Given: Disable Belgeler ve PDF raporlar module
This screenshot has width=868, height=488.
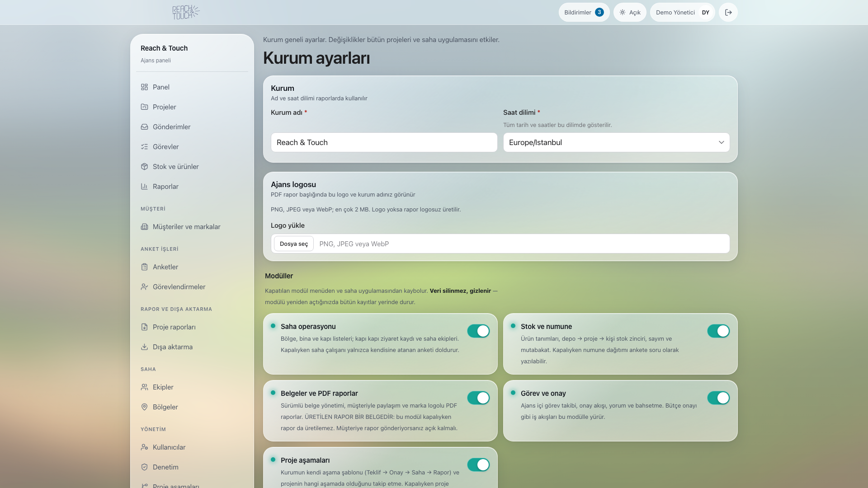Looking at the screenshot, I should click(x=478, y=398).
